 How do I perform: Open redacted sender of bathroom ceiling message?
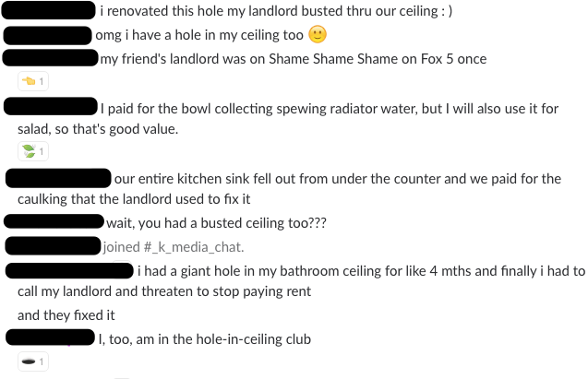(x=69, y=270)
